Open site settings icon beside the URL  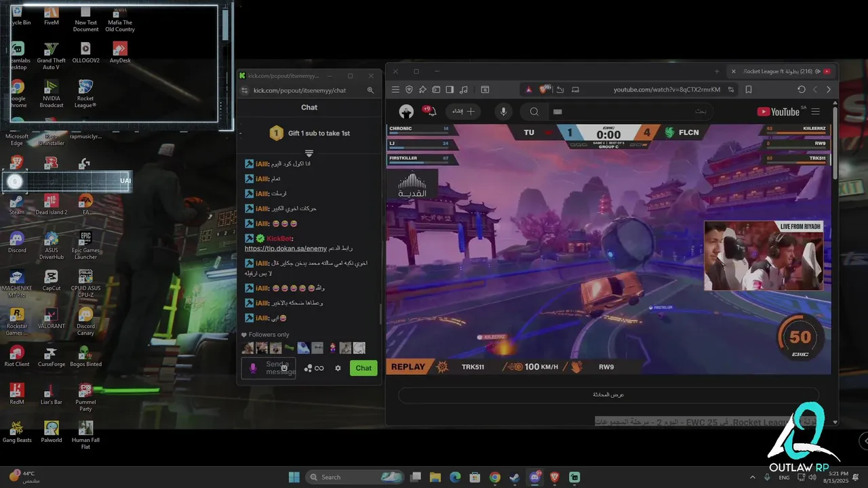731,89
